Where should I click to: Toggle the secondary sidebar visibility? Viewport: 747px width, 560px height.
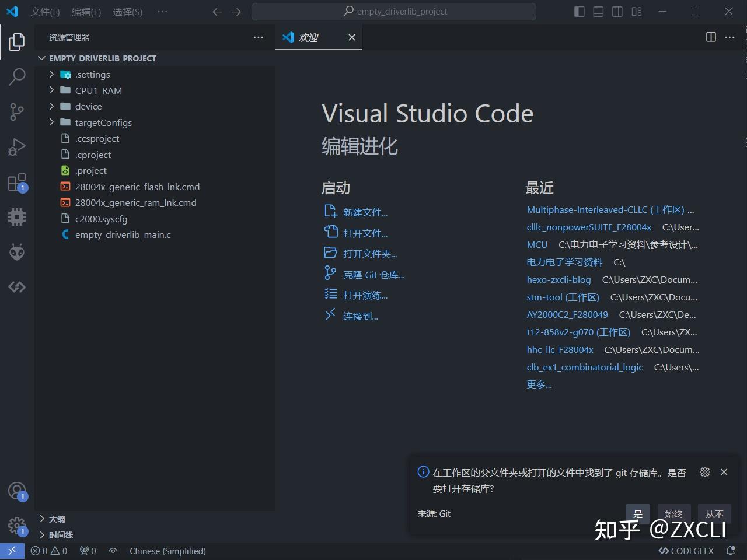pos(617,11)
